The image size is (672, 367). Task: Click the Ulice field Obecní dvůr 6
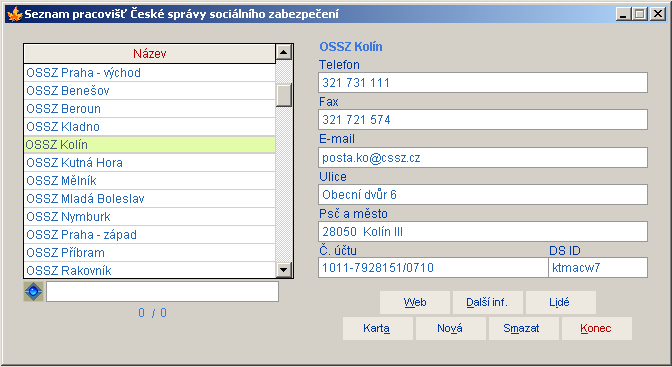[x=483, y=195]
